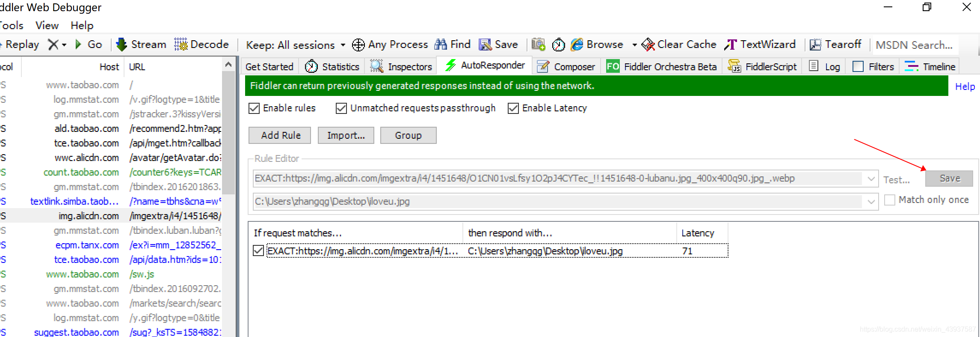Click the Remove sessions X icon
Image resolution: width=980 pixels, height=337 pixels.
click(x=53, y=45)
